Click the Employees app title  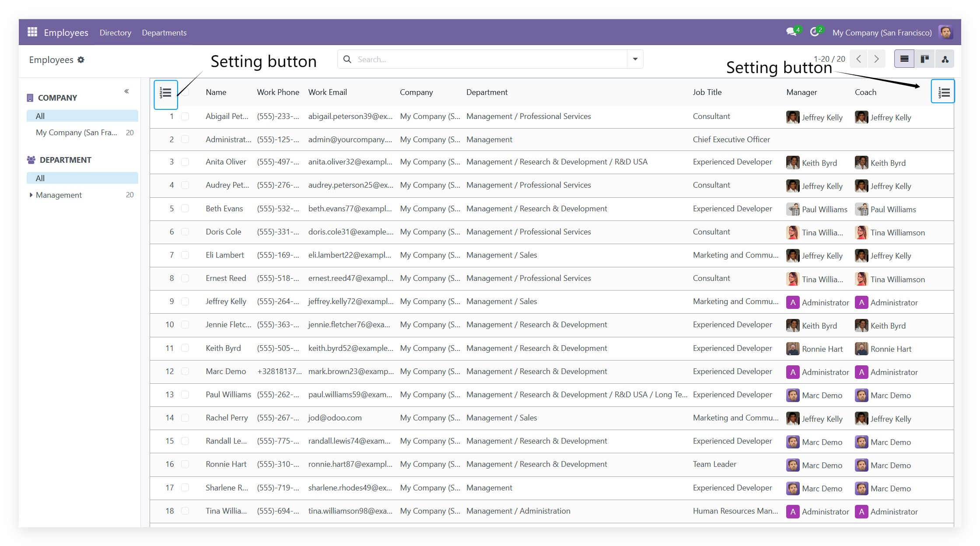point(66,33)
